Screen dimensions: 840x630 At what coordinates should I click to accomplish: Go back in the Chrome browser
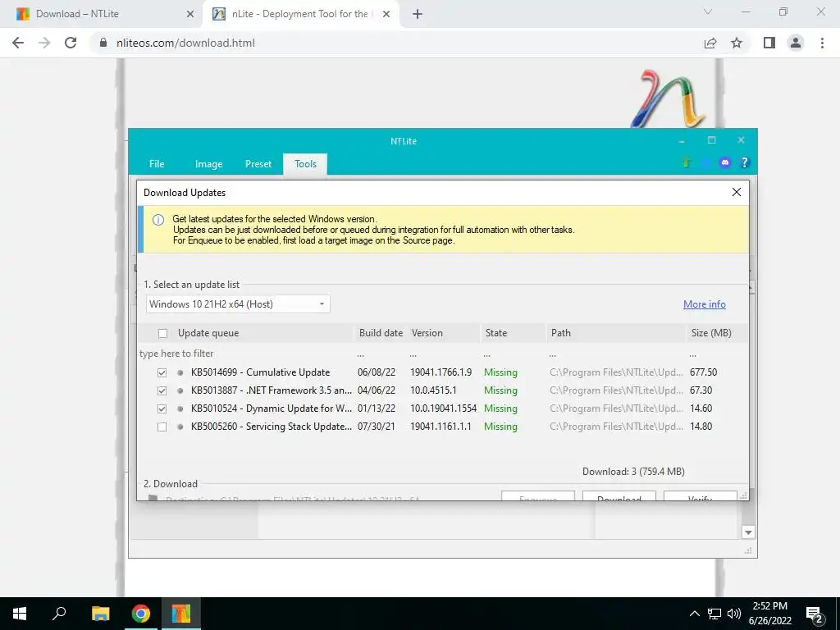(18, 43)
